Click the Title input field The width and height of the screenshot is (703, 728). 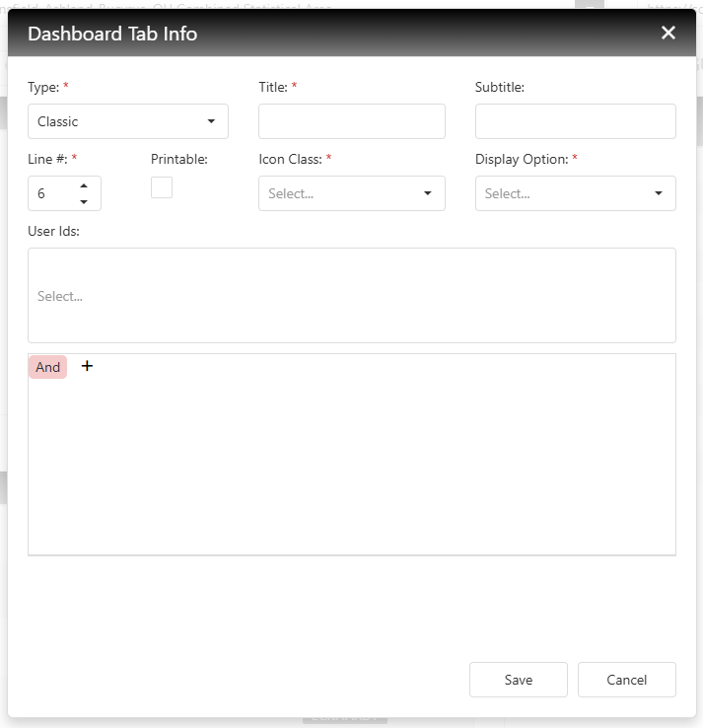tap(352, 121)
